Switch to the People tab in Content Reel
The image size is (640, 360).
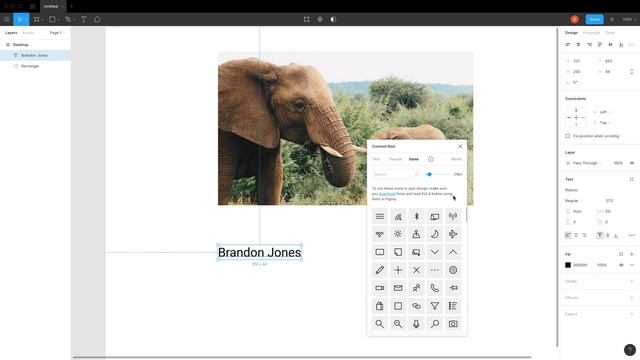point(395,159)
